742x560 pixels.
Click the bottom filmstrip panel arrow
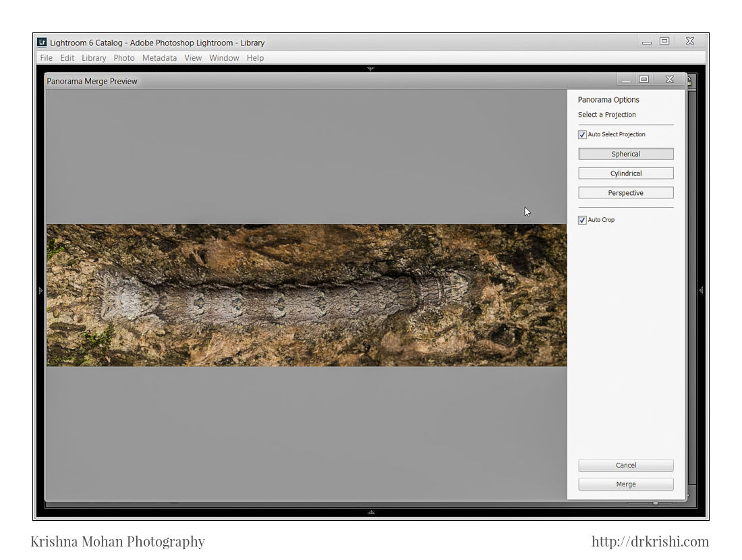(x=370, y=513)
